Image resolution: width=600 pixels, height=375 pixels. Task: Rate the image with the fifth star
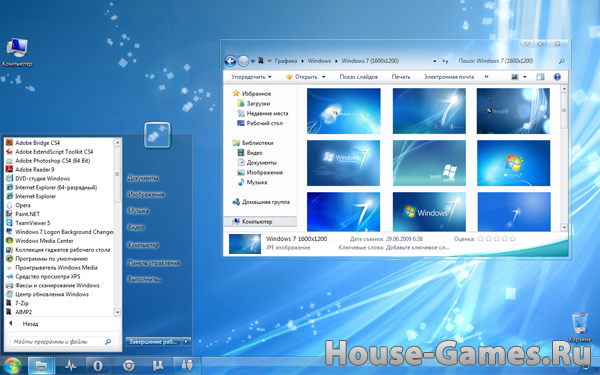[x=513, y=239]
